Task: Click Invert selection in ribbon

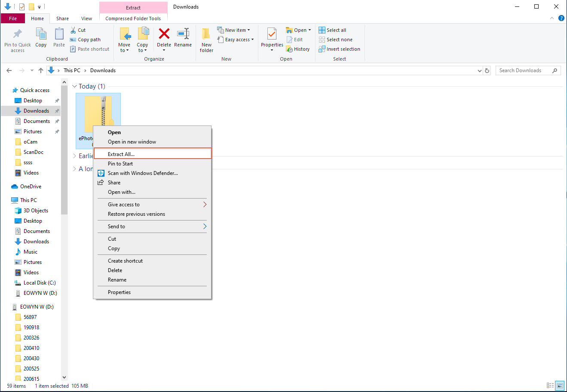Action: click(x=339, y=49)
